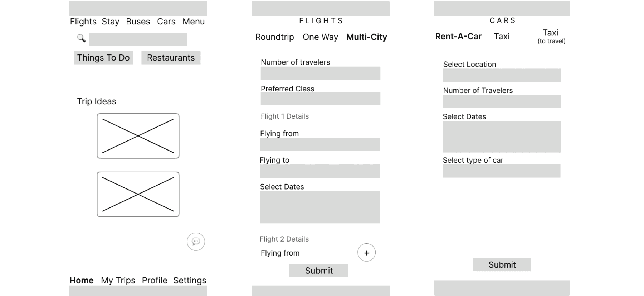Open the first Trip Ideas image placeholder
Image resolution: width=644 pixels, height=296 pixels.
point(138,136)
